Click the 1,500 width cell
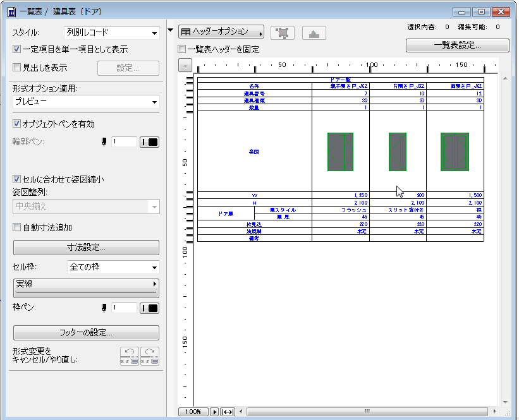Screen dimensions: 519x420 coord(455,195)
